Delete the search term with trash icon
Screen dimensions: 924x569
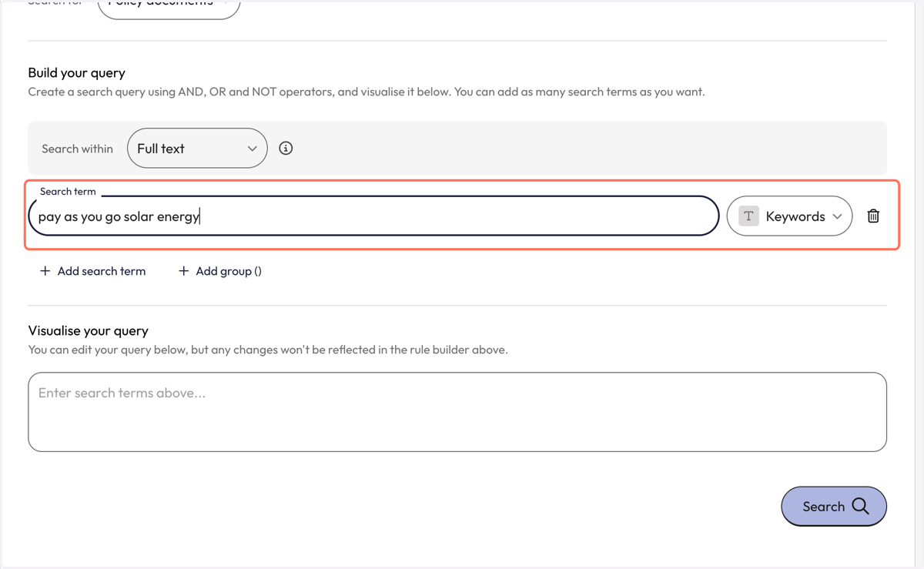(x=873, y=216)
